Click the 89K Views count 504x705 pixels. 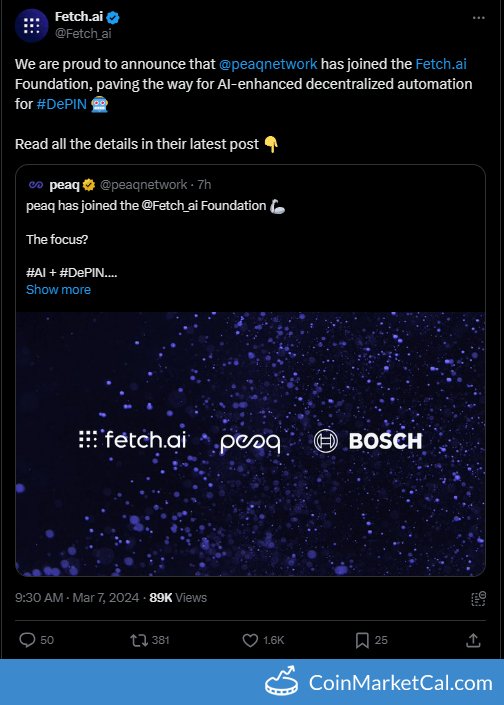coord(178,598)
